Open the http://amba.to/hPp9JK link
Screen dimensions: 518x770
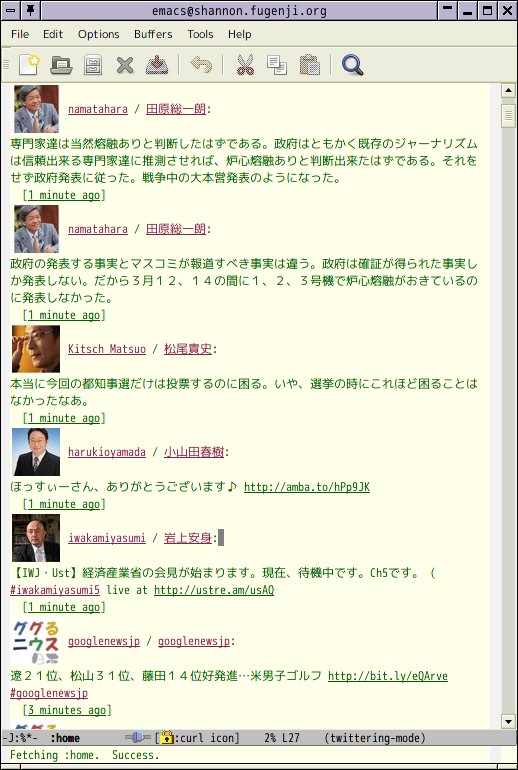[307, 487]
